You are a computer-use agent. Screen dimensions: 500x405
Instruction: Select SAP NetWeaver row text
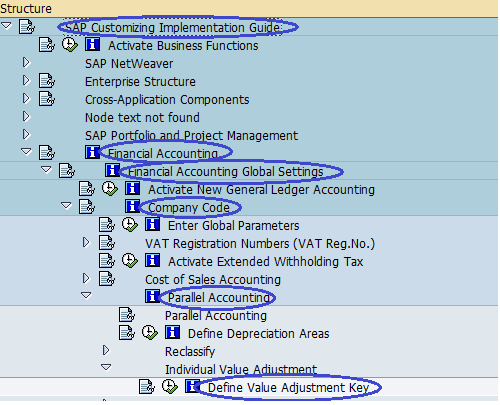click(129, 64)
